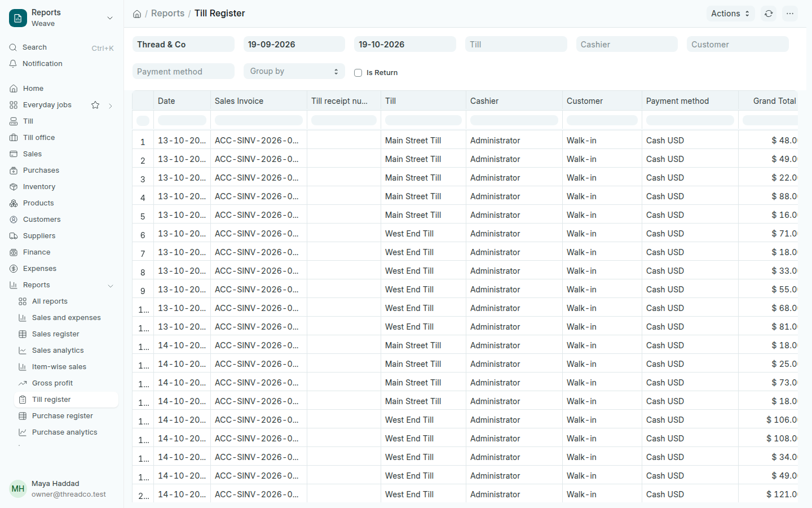Focus the Payment method filter field

pyautogui.click(x=183, y=71)
